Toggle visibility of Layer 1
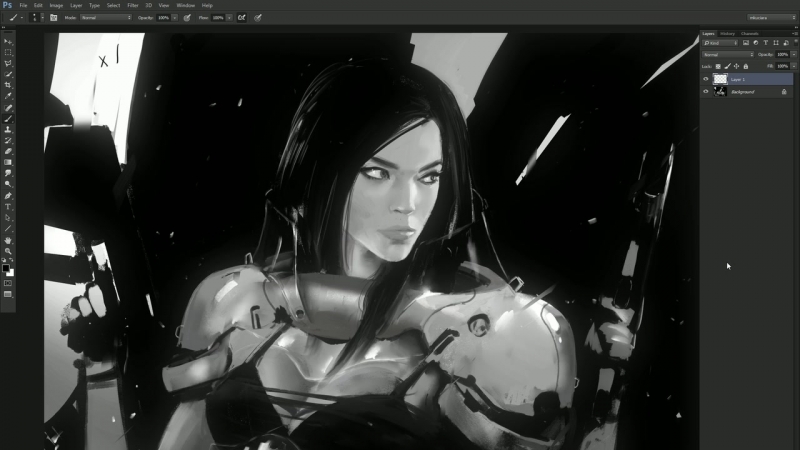Screen dimensions: 800x450 coord(706,79)
